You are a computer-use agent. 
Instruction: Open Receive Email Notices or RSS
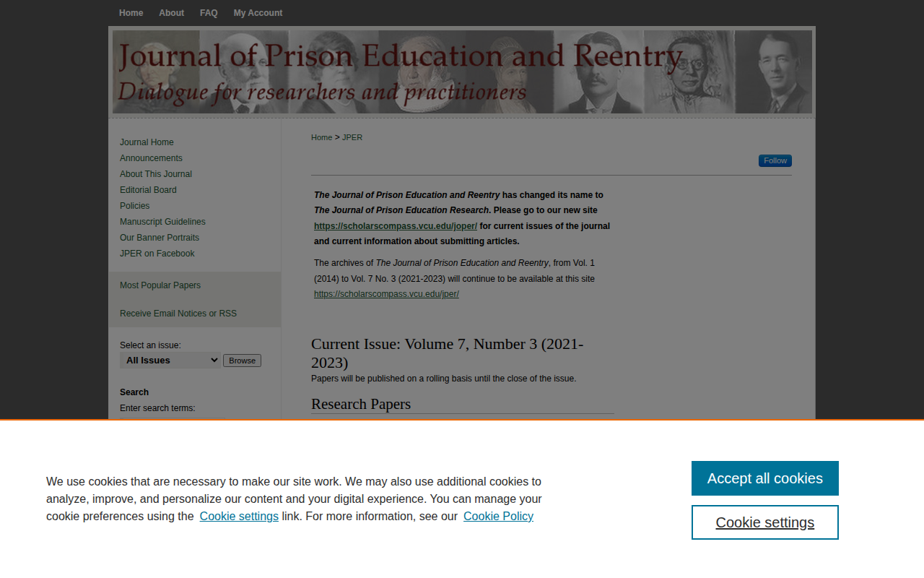click(178, 314)
